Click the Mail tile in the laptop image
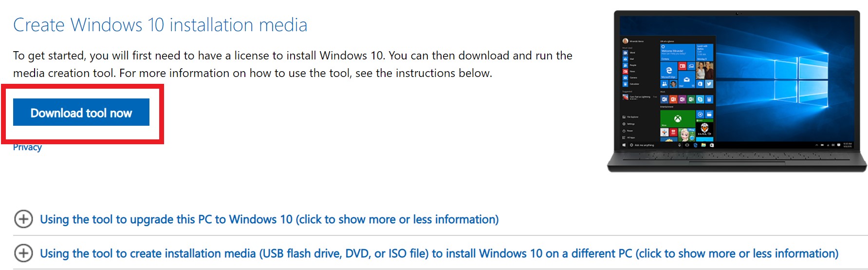 pos(686,79)
